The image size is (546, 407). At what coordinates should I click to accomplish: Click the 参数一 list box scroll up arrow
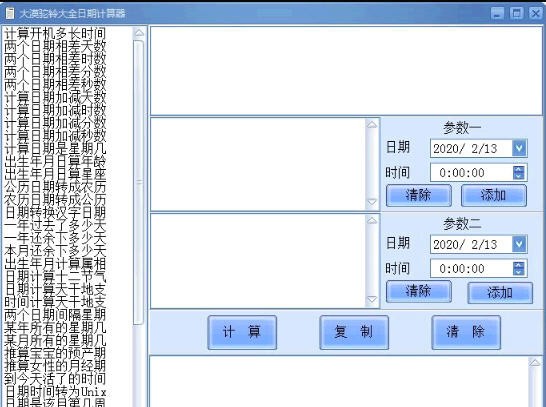click(372, 124)
